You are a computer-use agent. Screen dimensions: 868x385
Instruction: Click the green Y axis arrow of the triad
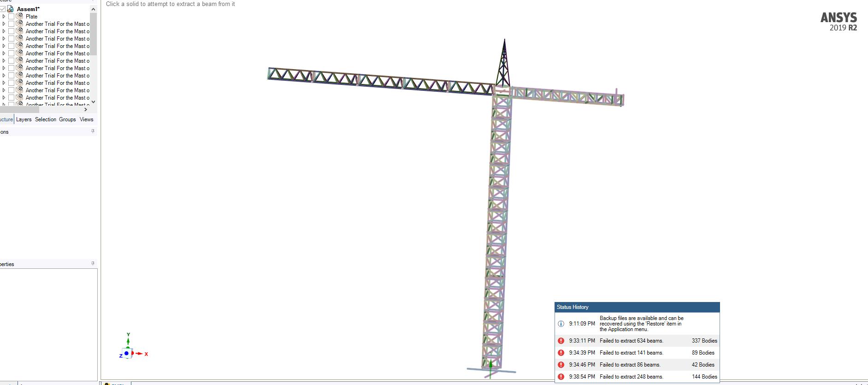click(x=128, y=341)
